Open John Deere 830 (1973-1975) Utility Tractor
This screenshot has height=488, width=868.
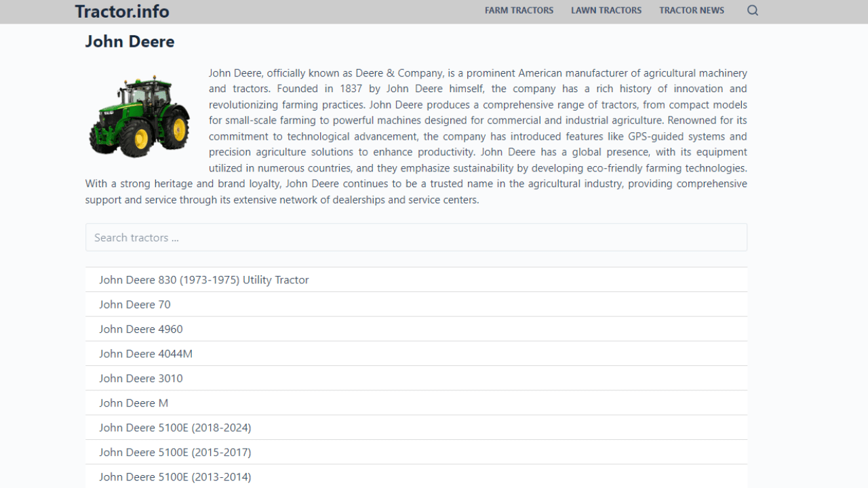coord(203,280)
